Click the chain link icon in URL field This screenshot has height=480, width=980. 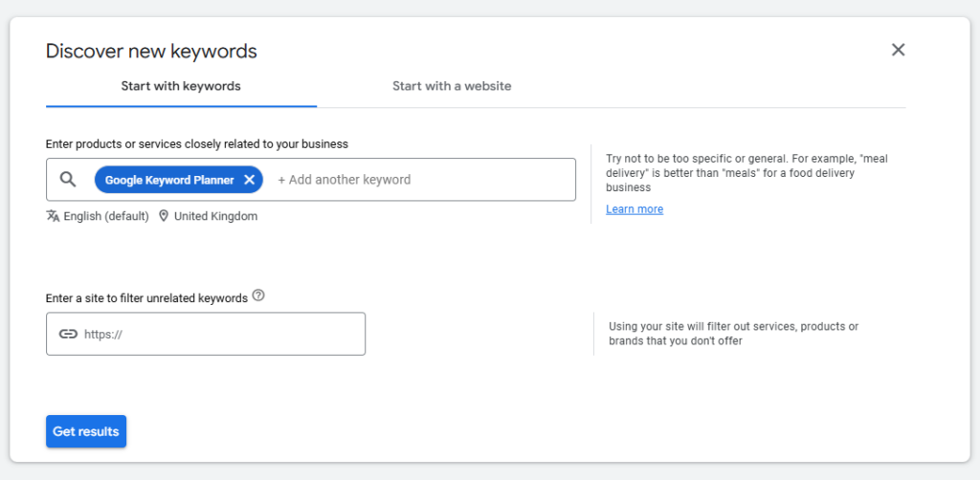click(68, 334)
